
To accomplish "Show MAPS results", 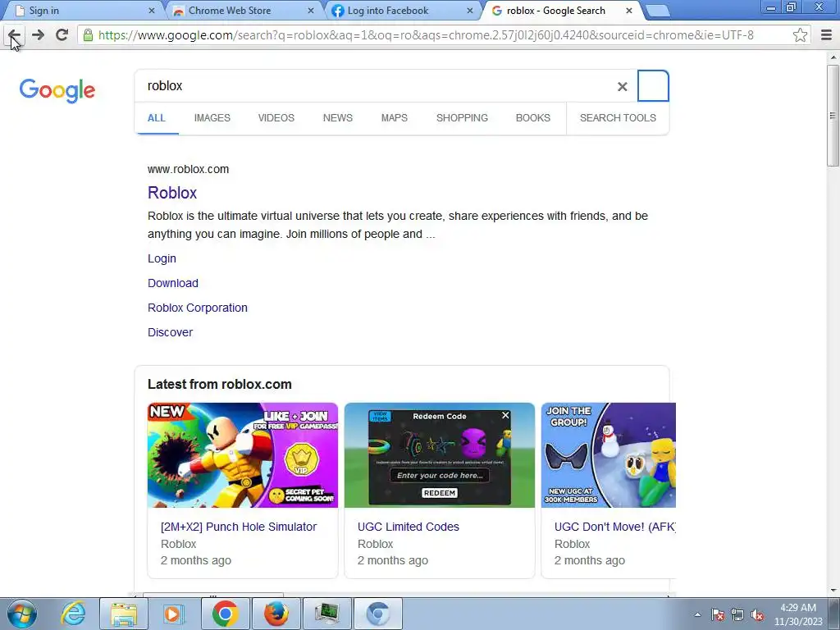I will coord(395,118).
